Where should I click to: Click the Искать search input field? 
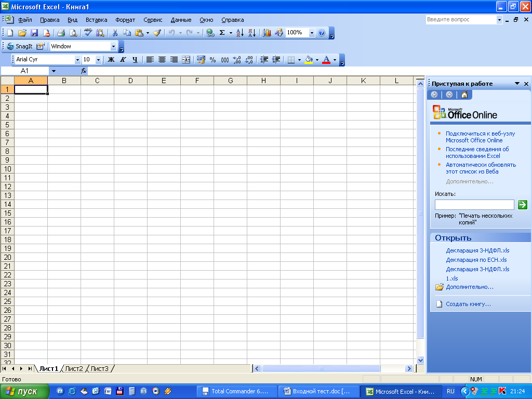(474, 205)
